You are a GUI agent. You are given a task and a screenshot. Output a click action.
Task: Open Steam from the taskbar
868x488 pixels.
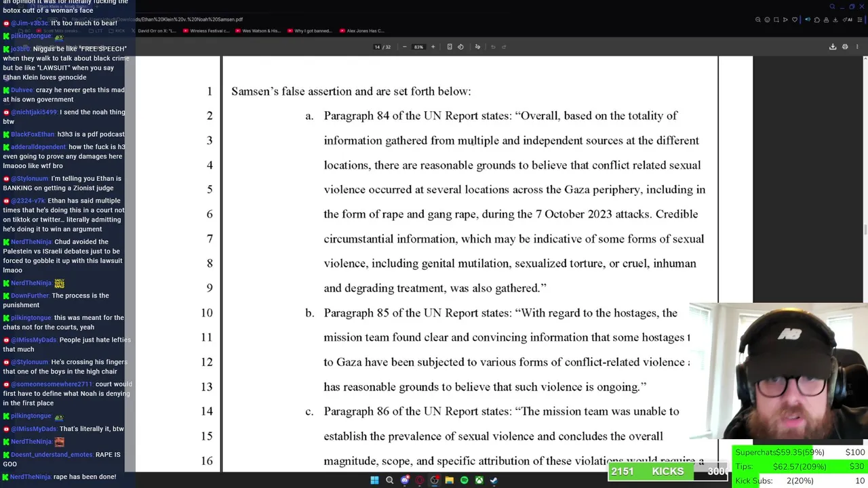(494, 481)
